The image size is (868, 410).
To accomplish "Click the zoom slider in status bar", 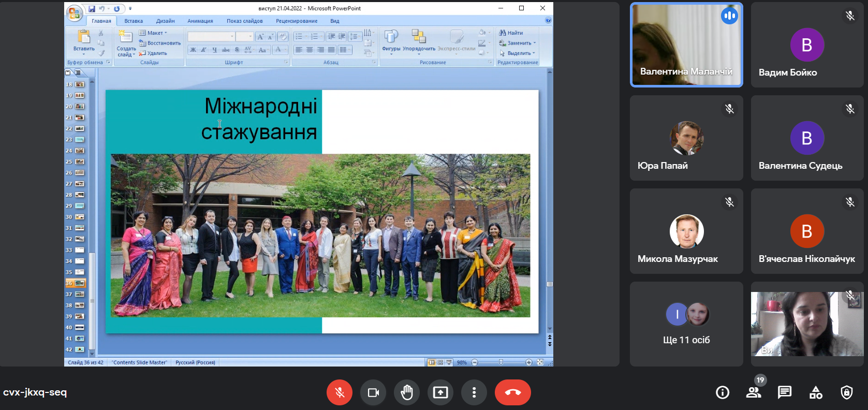I will (501, 362).
